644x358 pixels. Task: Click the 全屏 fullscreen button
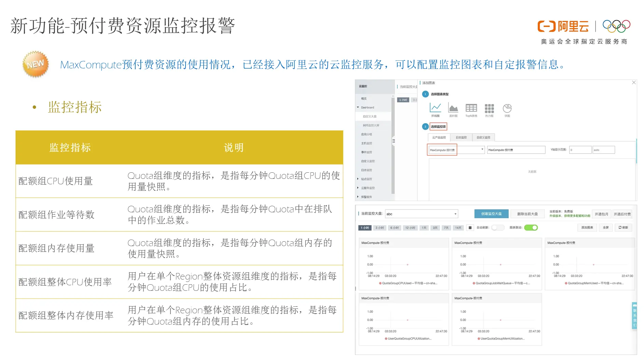[606, 228]
